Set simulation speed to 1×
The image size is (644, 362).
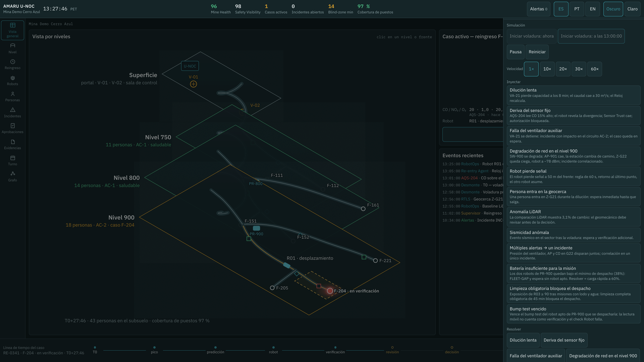tap(531, 69)
